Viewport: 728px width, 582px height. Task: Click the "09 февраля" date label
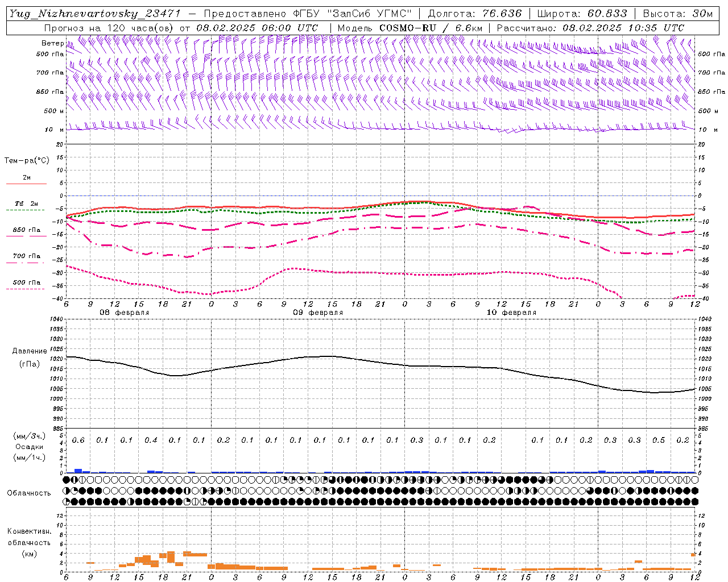318,313
